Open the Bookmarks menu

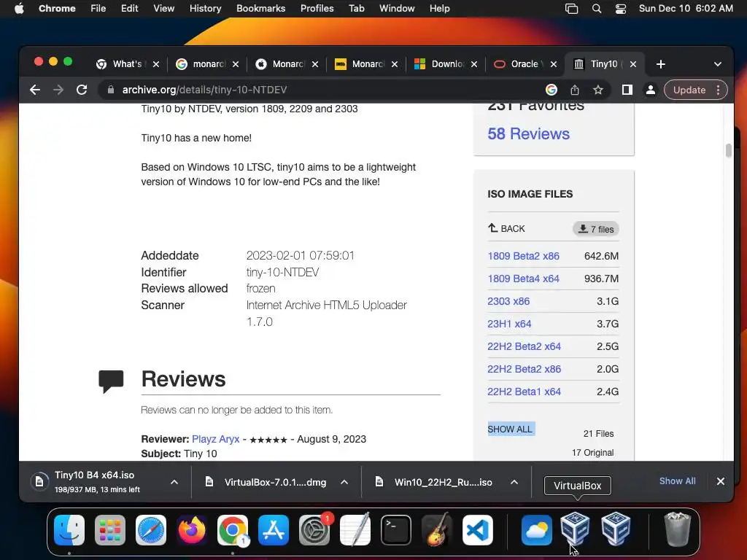click(260, 9)
